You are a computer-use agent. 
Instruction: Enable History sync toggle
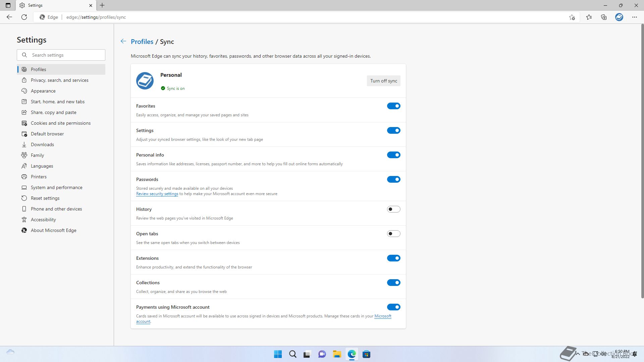394,209
